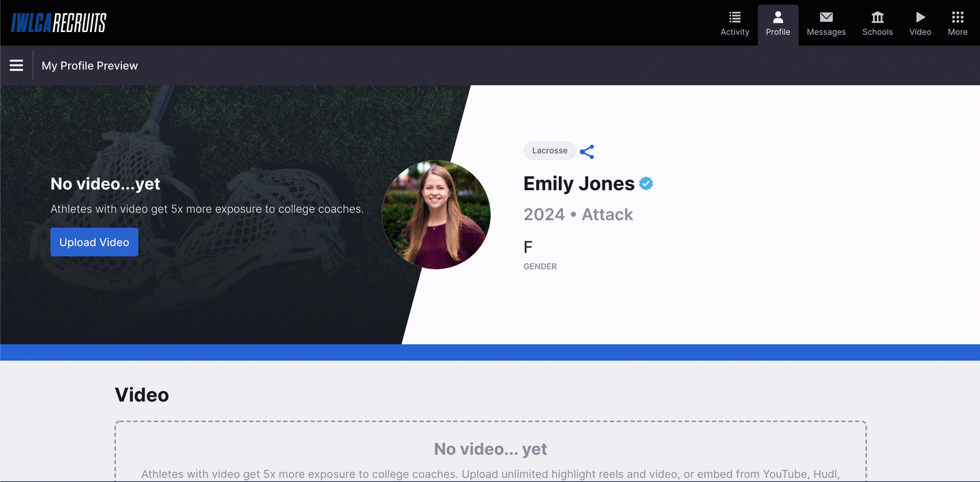Screen dimensions: 980x482
Task: Click the Upload Video button
Action: pos(94,242)
